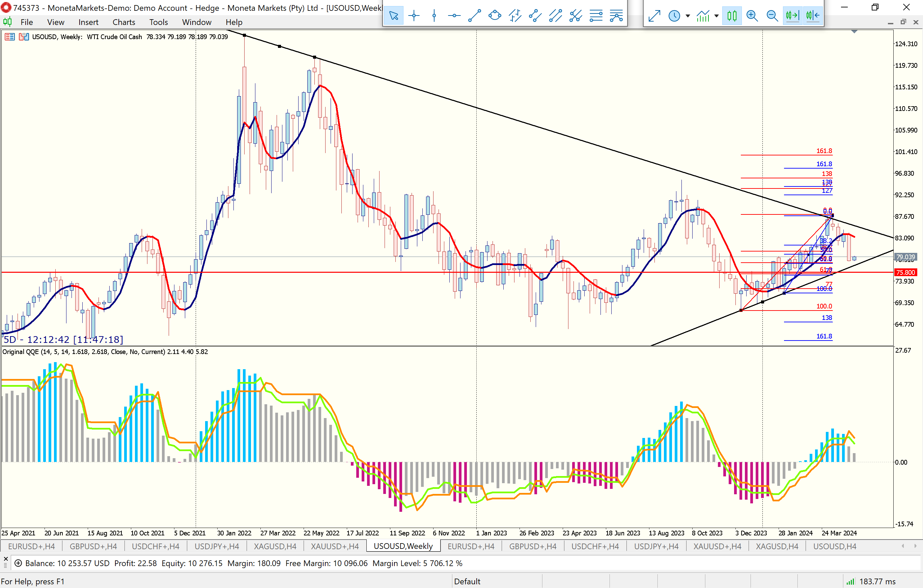Toggle candlestick chart display

tap(732, 16)
